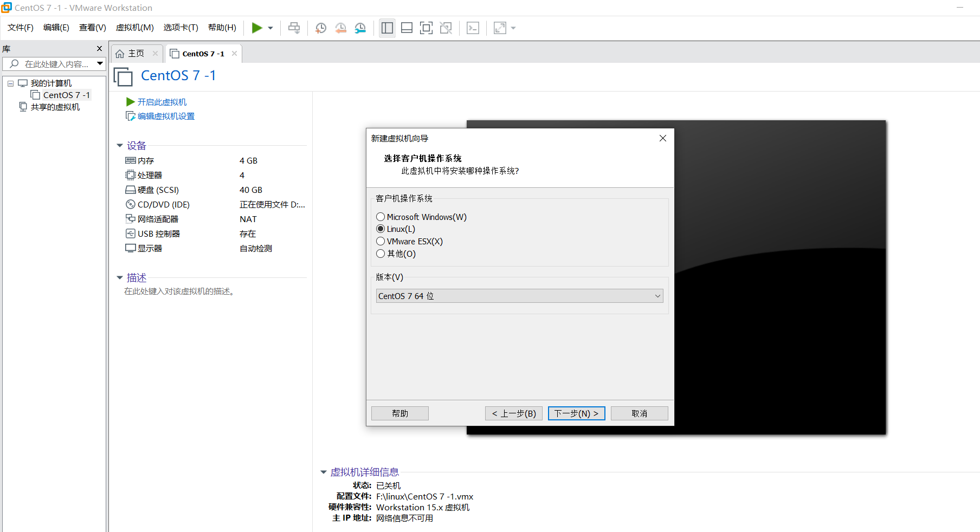Image resolution: width=980 pixels, height=532 pixels.
Task: Close the CentOS 7 -1 tab
Action: (234, 54)
